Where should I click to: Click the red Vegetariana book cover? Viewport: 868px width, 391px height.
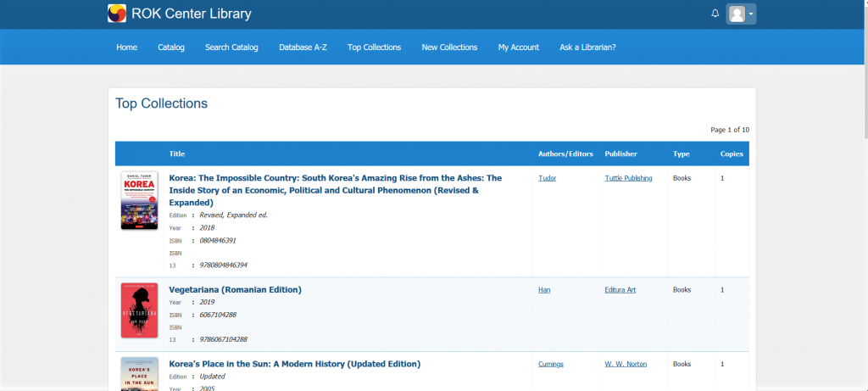tap(140, 310)
